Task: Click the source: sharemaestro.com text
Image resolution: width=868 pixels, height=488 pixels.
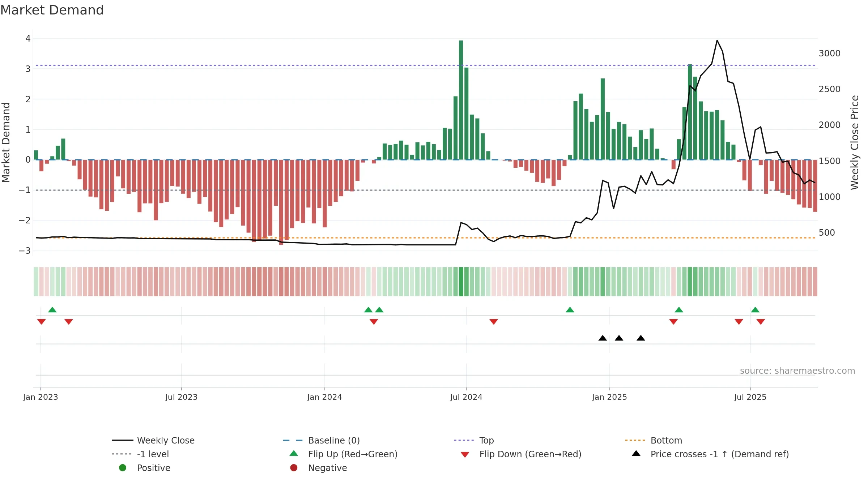Action: point(797,371)
